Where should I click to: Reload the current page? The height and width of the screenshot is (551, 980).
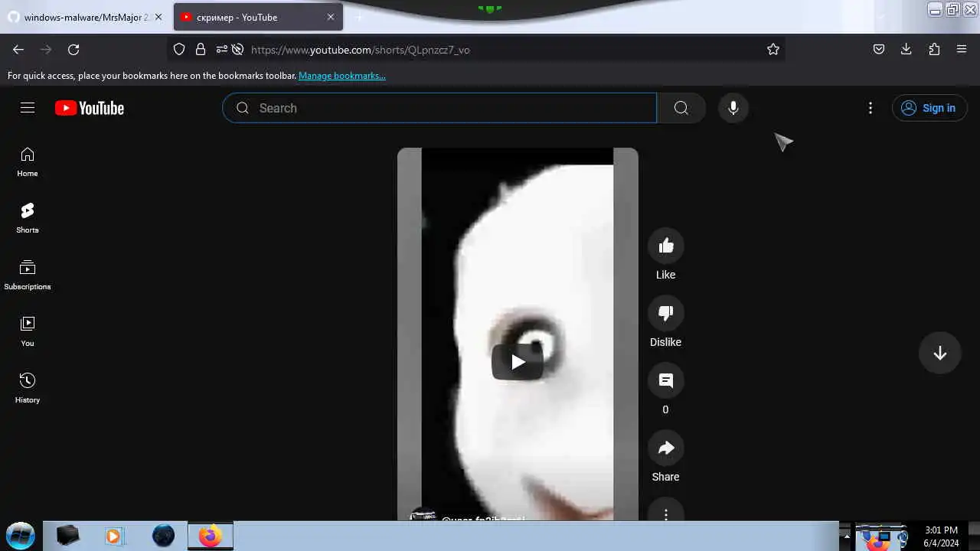click(x=73, y=49)
